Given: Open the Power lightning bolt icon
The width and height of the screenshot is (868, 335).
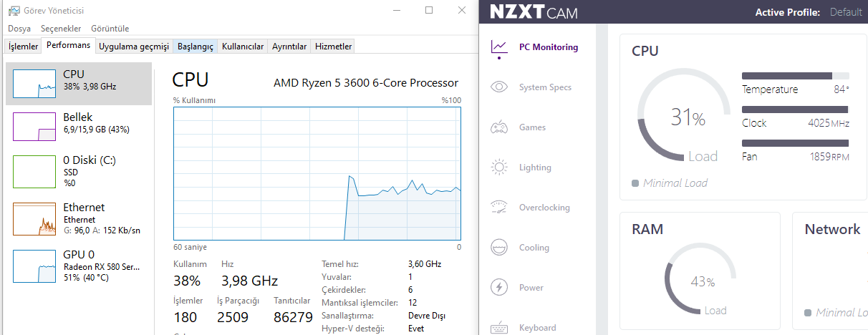Looking at the screenshot, I should 499,288.
